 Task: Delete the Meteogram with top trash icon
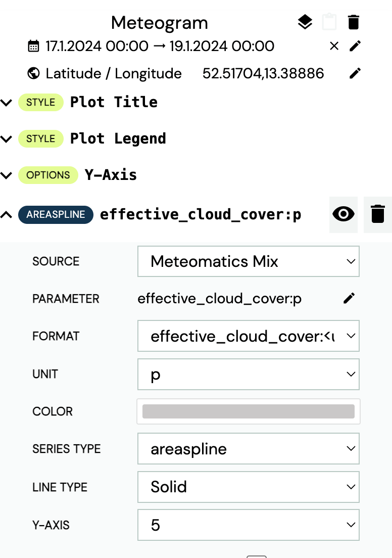[354, 22]
